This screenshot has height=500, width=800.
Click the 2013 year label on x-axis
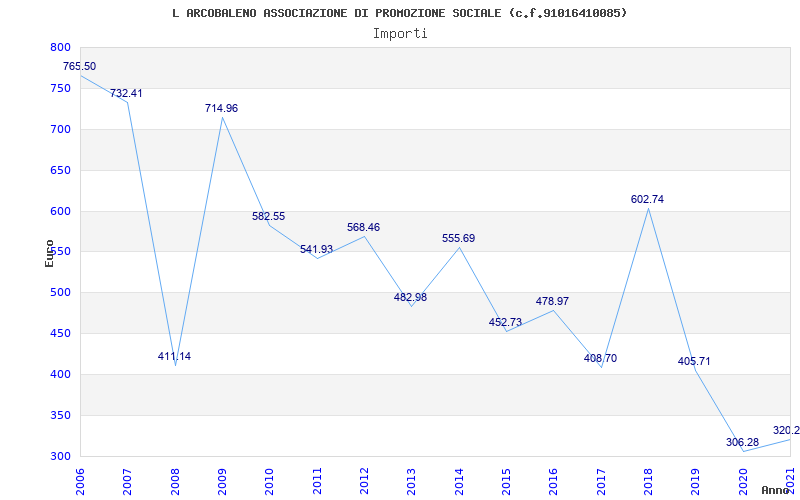[x=412, y=482]
